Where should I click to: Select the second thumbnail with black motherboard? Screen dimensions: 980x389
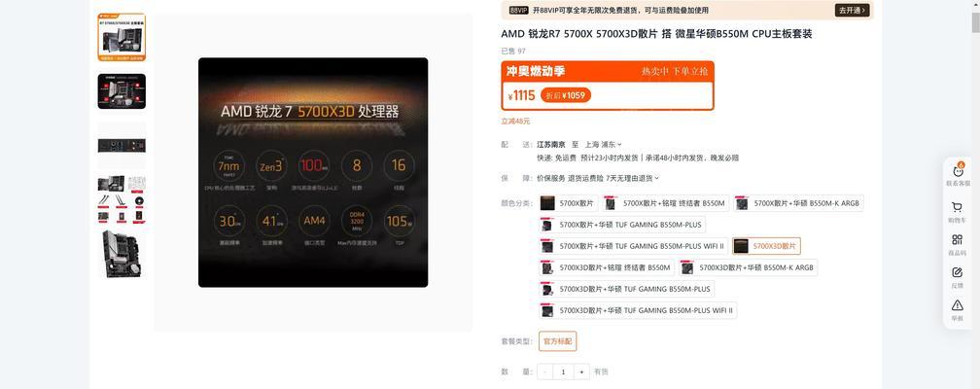(x=122, y=91)
